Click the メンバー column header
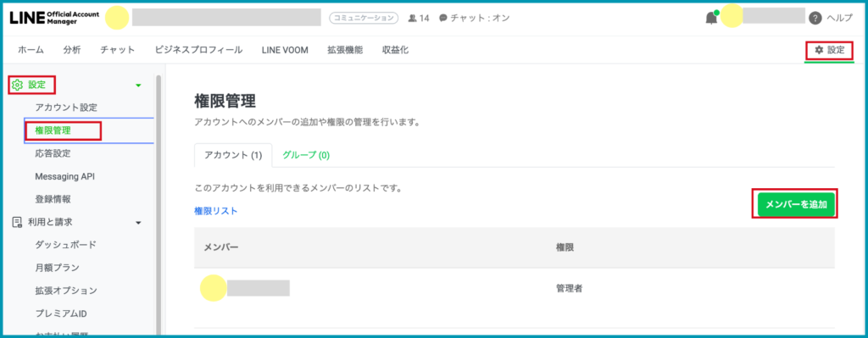Screen dimensions: 868x338 tap(221, 247)
